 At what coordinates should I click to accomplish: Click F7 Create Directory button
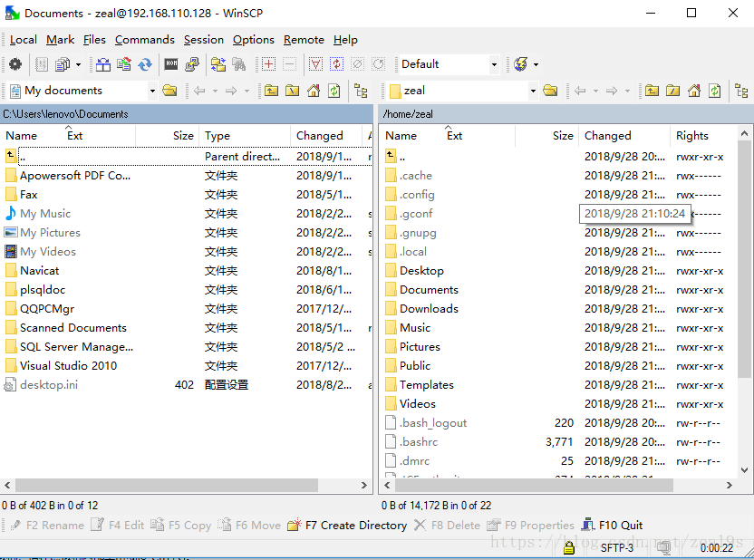coord(347,526)
